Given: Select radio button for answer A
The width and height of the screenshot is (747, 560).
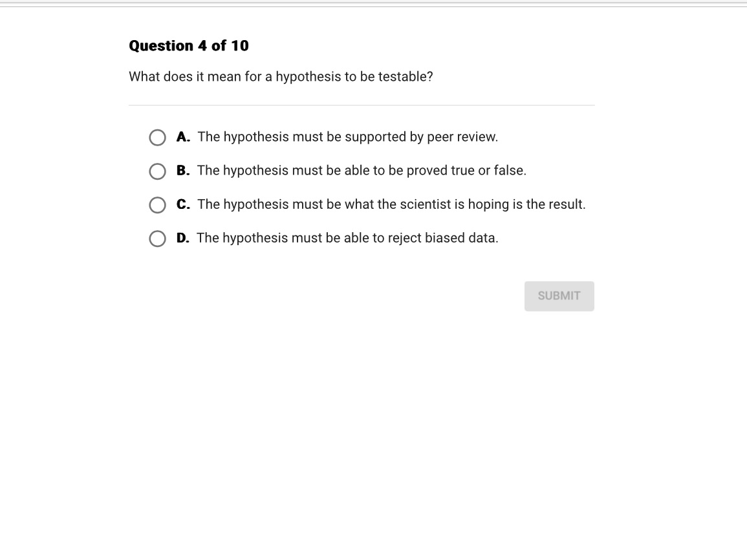Looking at the screenshot, I should [157, 137].
